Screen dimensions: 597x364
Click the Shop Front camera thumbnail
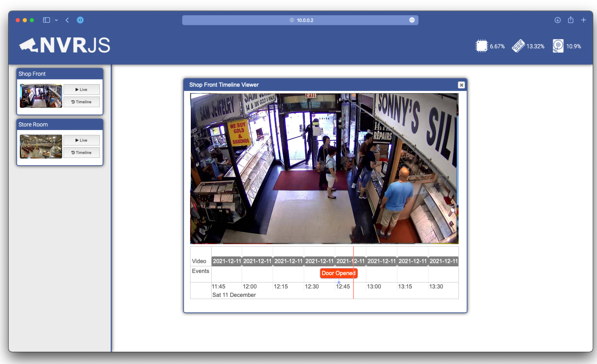[x=41, y=96]
